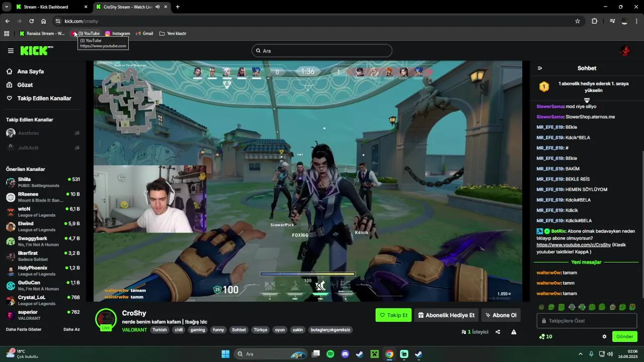Open Windows Start menu
This screenshot has height=362, width=644.
pos(225,354)
